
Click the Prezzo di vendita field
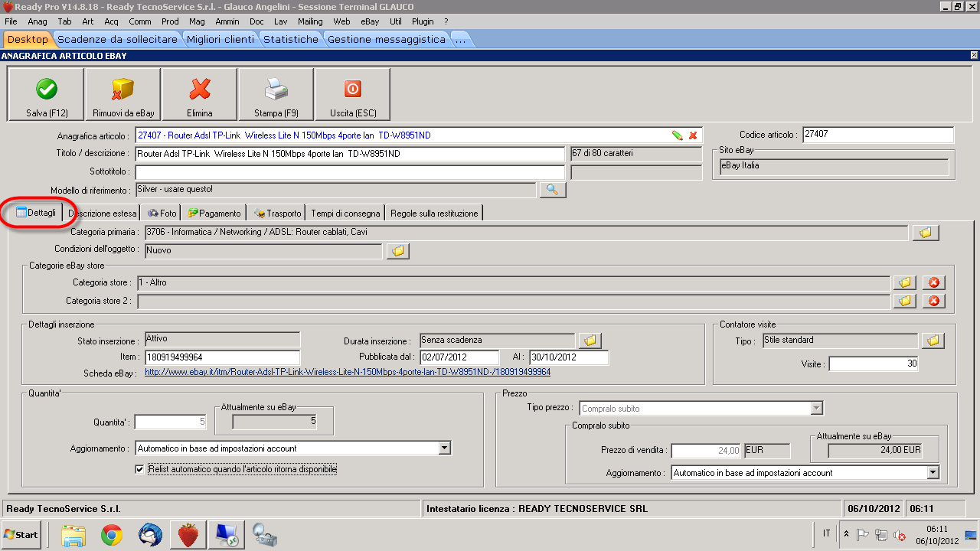click(x=706, y=451)
